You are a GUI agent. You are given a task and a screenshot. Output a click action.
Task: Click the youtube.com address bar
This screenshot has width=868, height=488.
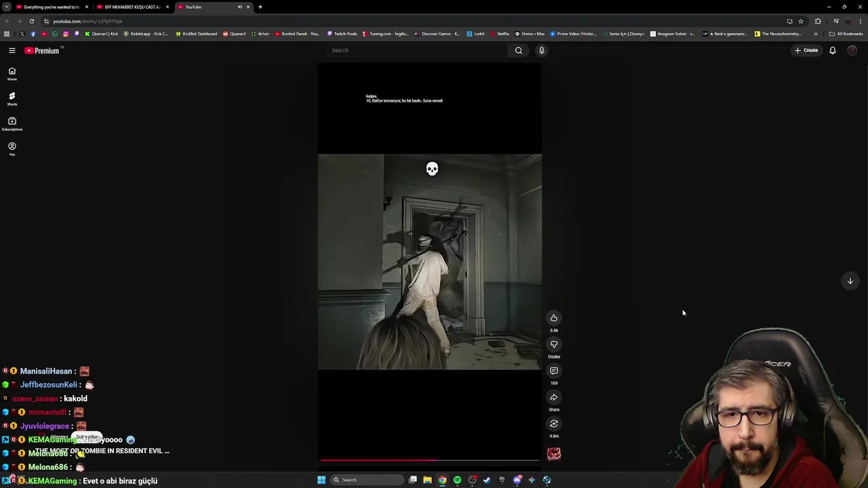[407, 21]
